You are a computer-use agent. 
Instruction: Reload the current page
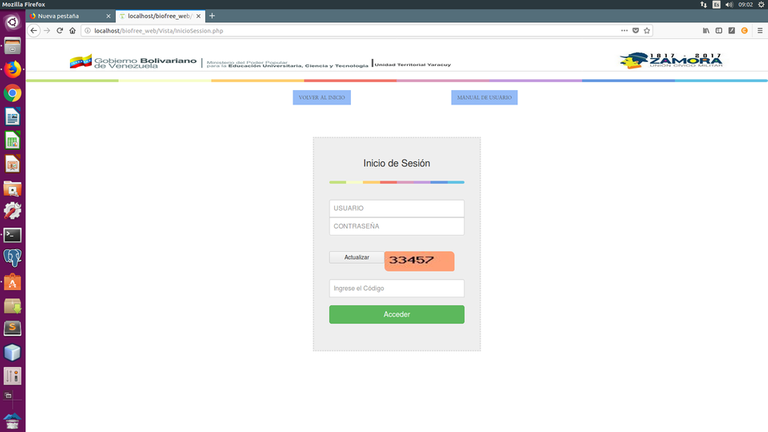[x=60, y=30]
